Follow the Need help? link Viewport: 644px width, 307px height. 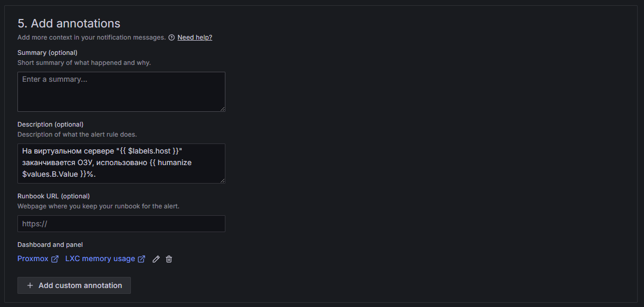click(x=195, y=37)
